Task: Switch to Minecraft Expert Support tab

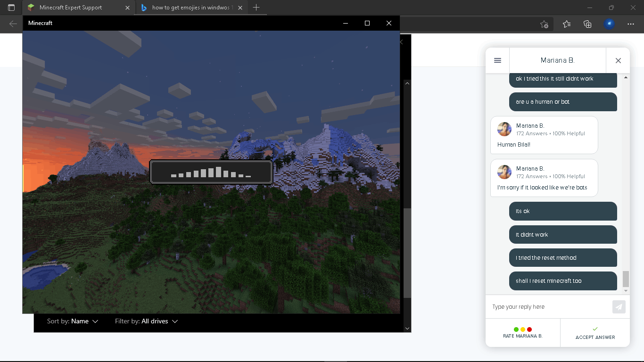Action: point(78,8)
